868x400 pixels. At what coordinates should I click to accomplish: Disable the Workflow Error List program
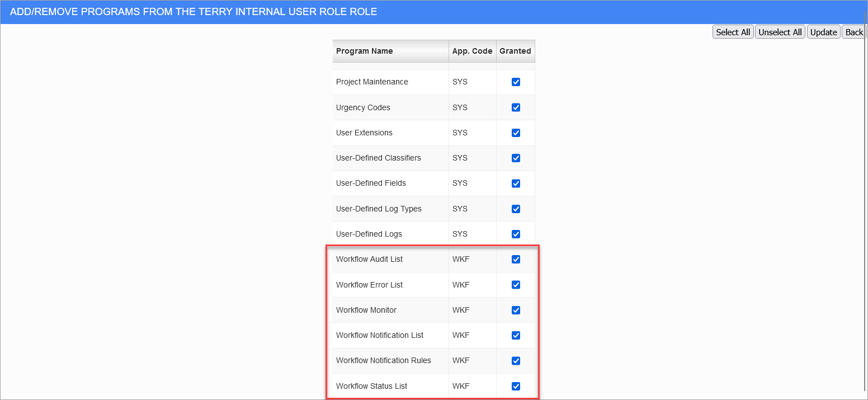click(x=516, y=284)
